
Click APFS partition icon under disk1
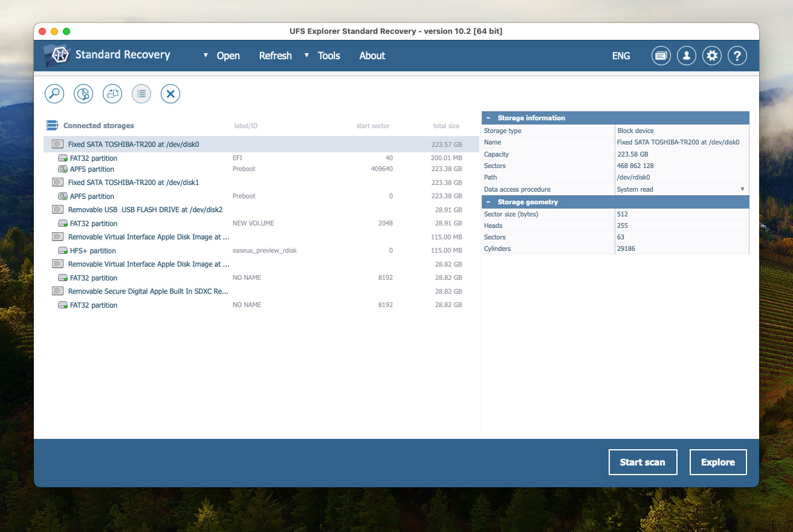(63, 196)
